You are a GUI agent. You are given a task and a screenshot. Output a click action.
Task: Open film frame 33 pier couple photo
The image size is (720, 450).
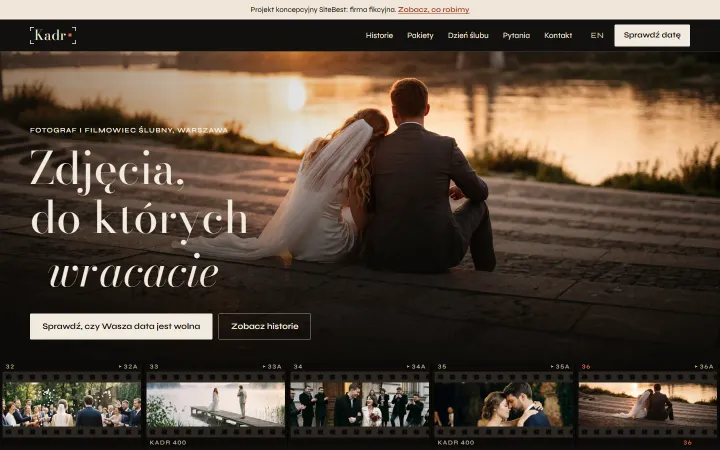[x=215, y=404]
